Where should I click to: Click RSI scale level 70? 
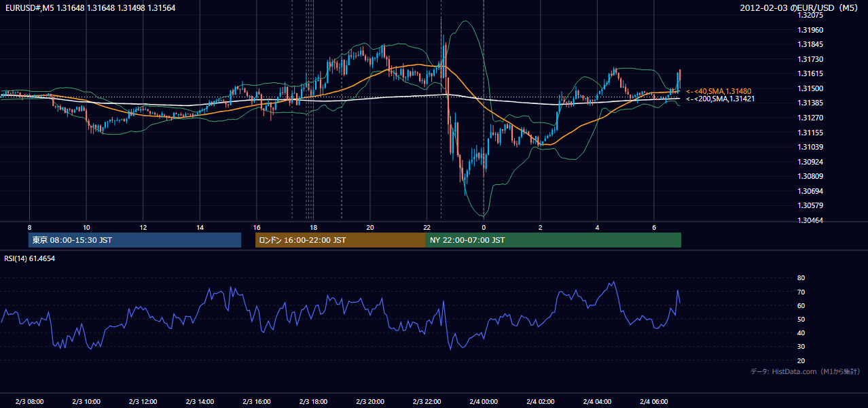click(x=801, y=292)
